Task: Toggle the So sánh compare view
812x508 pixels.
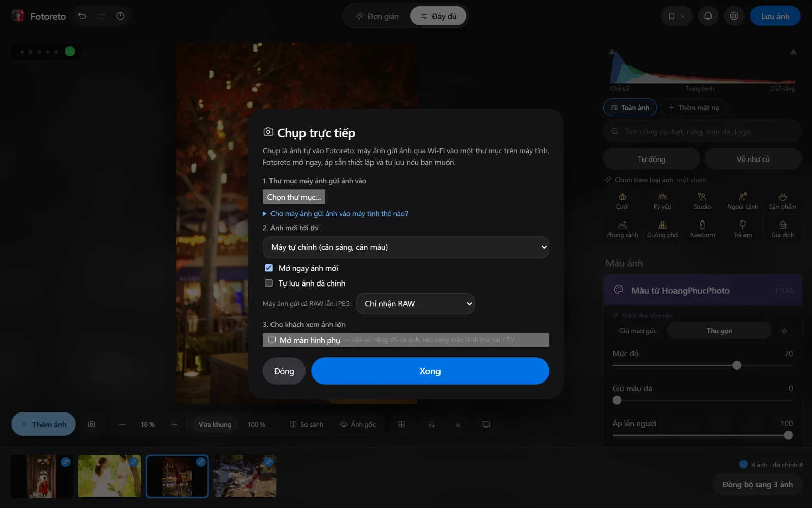Action: pos(307,424)
